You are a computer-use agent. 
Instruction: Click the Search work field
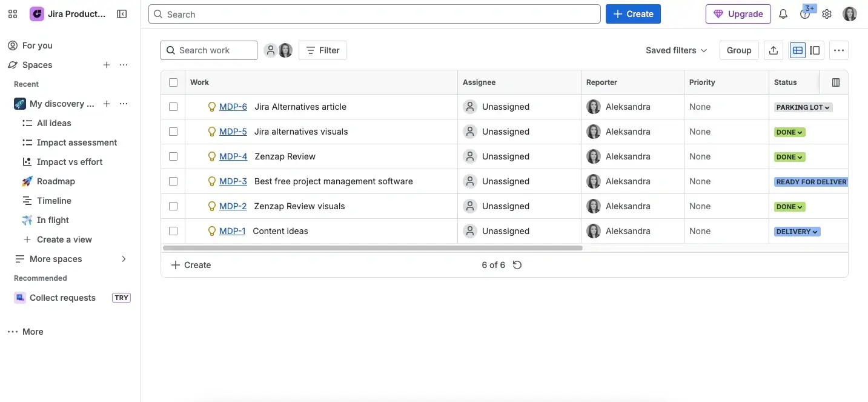pyautogui.click(x=209, y=50)
